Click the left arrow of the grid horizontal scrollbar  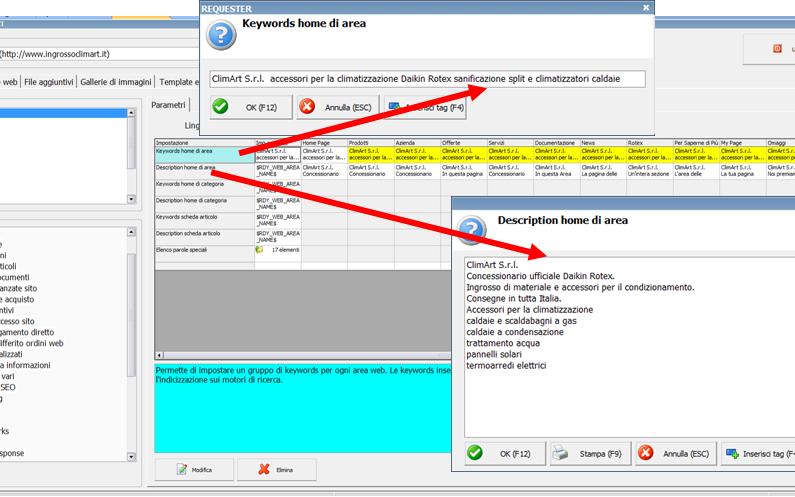(159, 355)
